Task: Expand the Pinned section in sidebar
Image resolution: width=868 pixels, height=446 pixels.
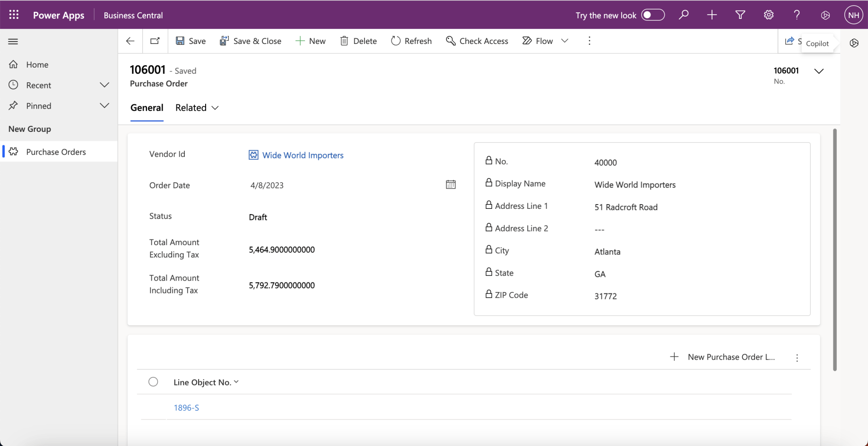Action: coord(104,106)
